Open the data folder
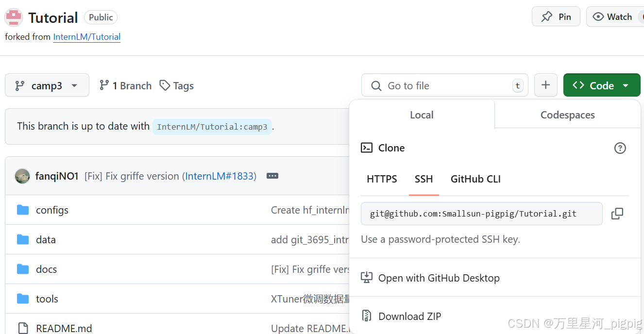 [x=46, y=240]
